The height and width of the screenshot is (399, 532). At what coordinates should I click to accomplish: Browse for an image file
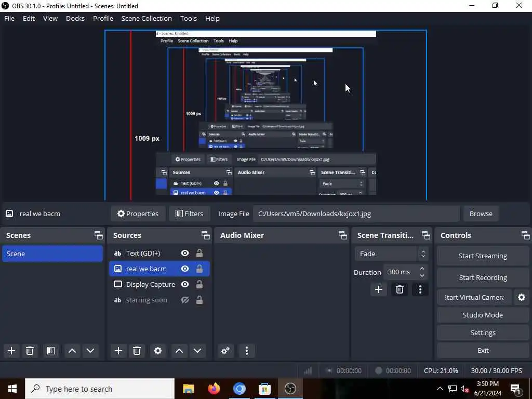481,214
